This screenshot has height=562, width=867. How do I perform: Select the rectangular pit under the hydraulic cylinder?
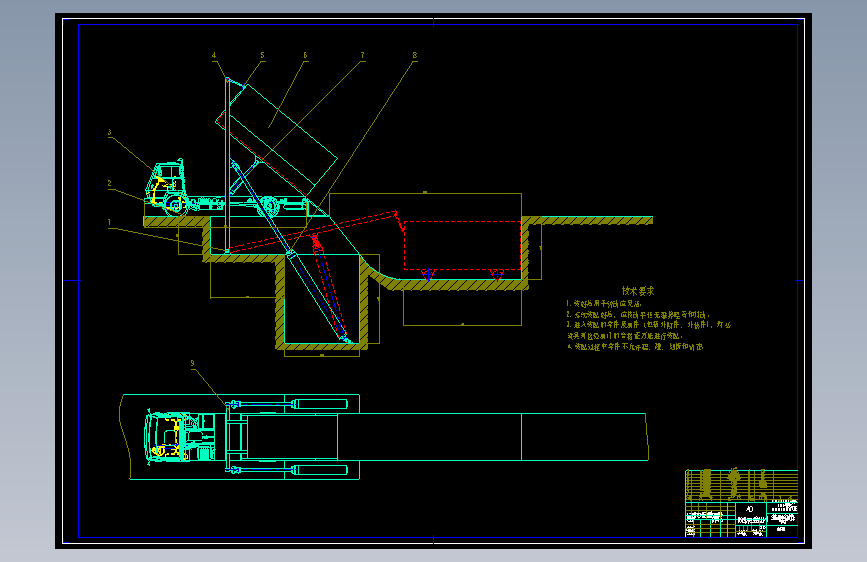coord(322,299)
